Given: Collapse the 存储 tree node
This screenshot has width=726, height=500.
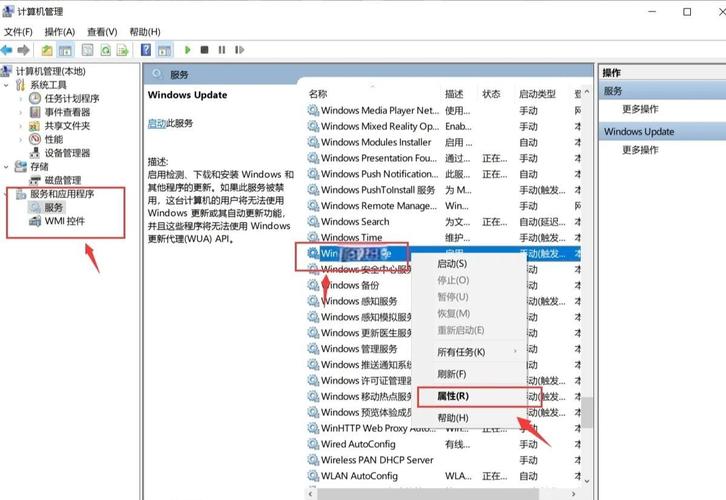Looking at the screenshot, I should (8, 167).
